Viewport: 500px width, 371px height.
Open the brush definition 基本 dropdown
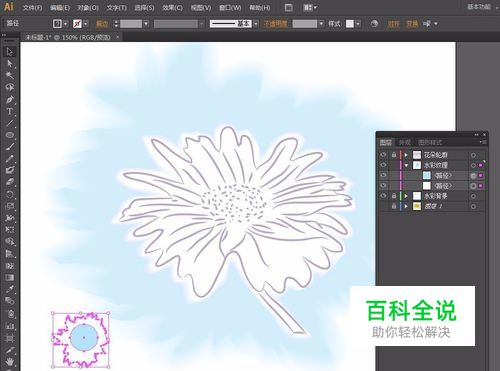point(256,24)
